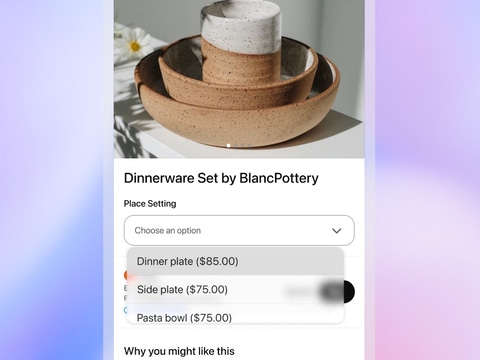Click the black round button behind the dropdown

tap(348, 292)
